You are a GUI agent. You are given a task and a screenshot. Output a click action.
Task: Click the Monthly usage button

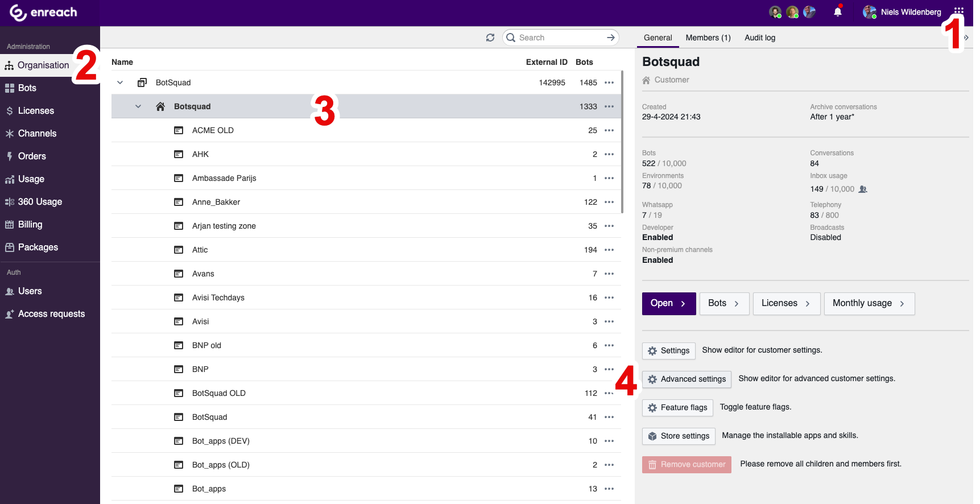[868, 304]
